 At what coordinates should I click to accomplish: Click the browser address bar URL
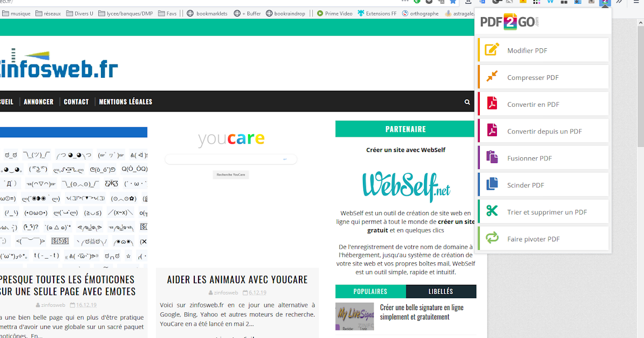click(6, 2)
